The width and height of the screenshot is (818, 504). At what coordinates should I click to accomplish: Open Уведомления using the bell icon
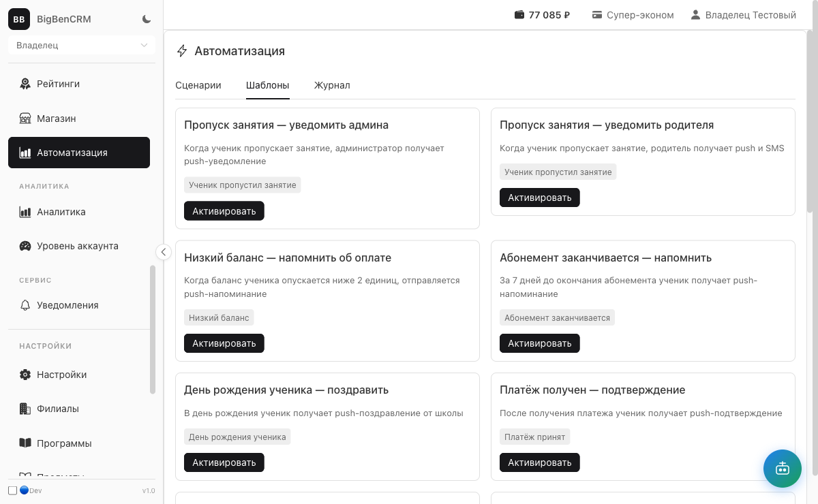(25, 305)
